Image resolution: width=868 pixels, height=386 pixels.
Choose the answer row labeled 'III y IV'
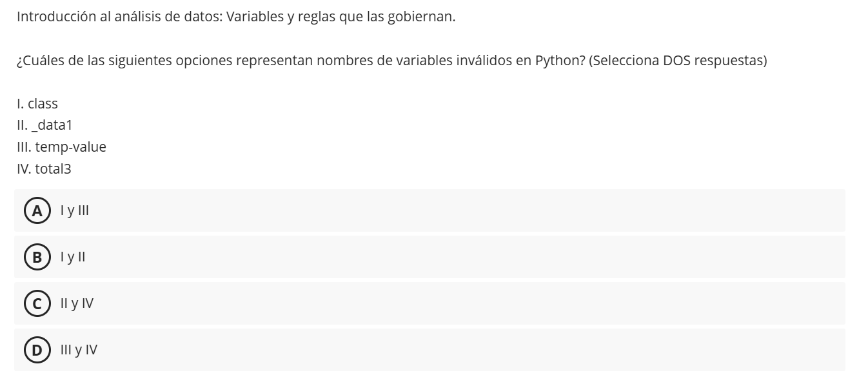tap(78, 349)
